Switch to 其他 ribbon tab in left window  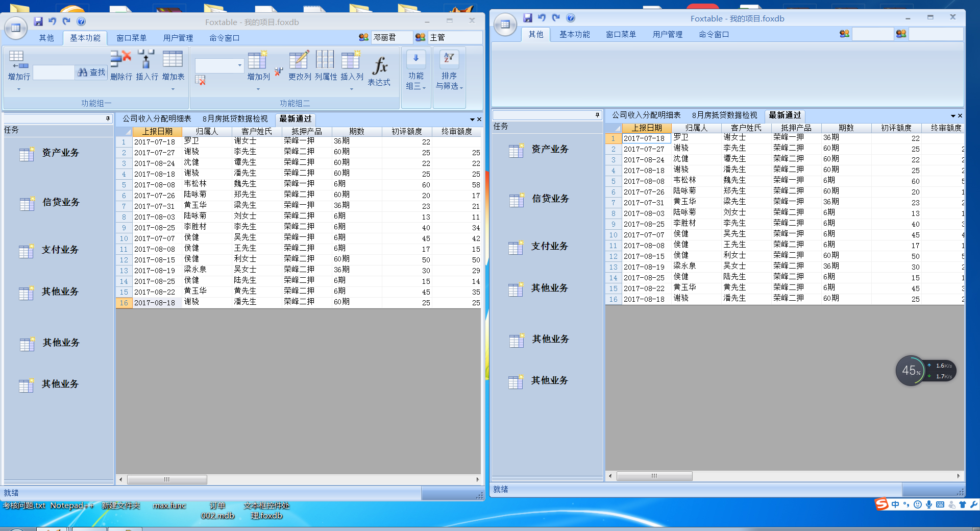(x=46, y=38)
